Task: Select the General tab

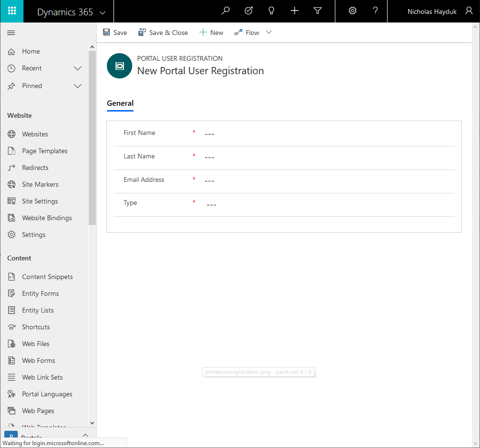Action: click(x=120, y=103)
